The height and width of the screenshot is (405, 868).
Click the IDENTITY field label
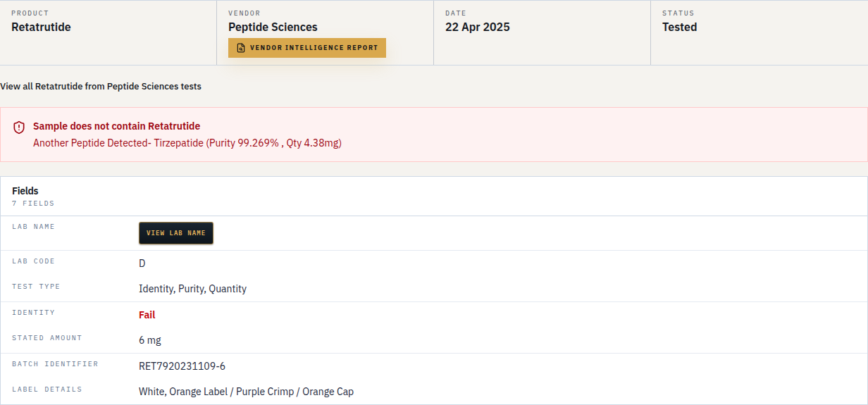coord(33,313)
